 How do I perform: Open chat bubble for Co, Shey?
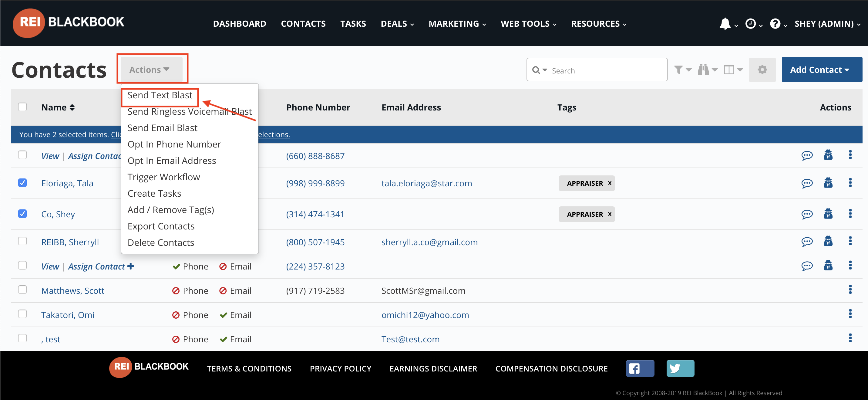click(807, 214)
